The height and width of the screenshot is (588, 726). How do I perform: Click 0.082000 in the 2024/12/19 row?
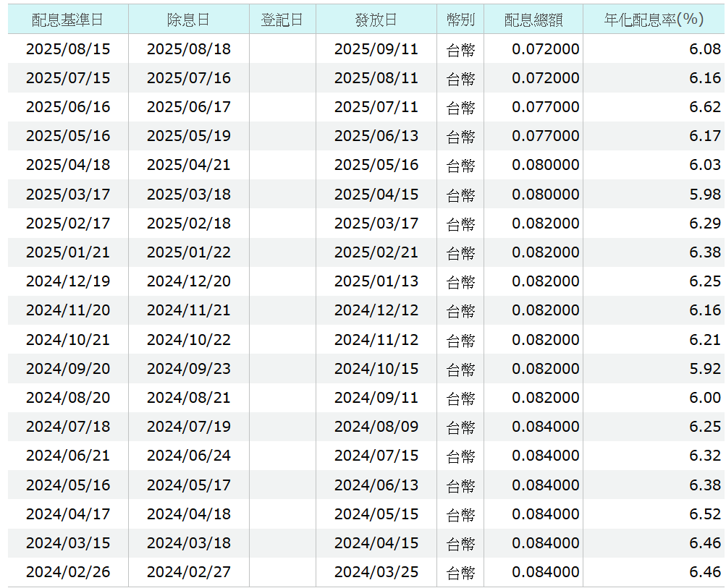546,281
